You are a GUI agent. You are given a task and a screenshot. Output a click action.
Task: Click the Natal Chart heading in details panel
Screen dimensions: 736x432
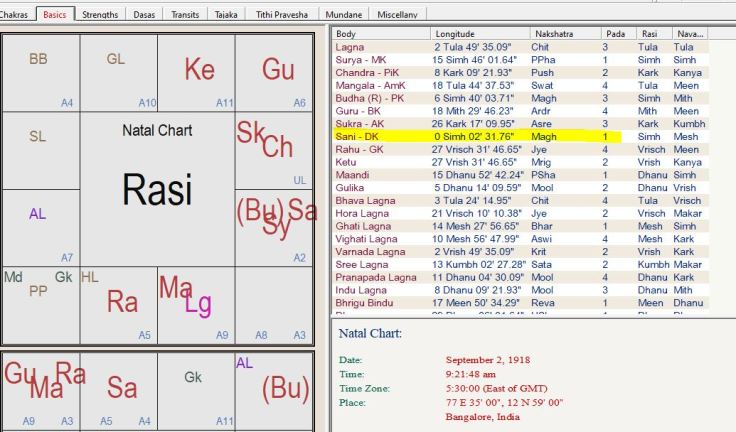(370, 332)
